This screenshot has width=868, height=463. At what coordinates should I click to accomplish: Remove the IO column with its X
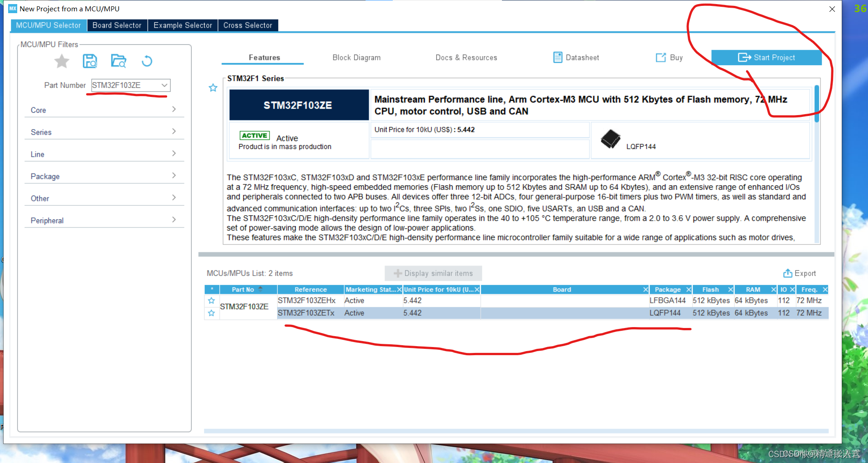[x=792, y=289]
